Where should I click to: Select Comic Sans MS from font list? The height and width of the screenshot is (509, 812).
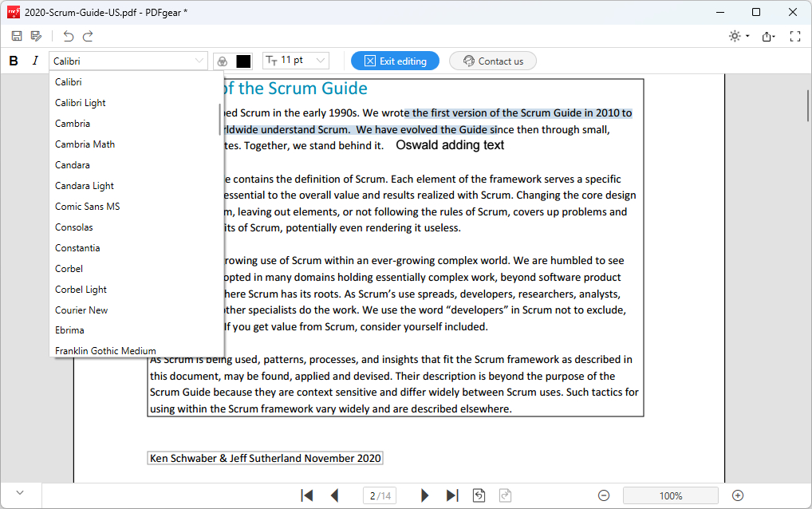pos(88,207)
